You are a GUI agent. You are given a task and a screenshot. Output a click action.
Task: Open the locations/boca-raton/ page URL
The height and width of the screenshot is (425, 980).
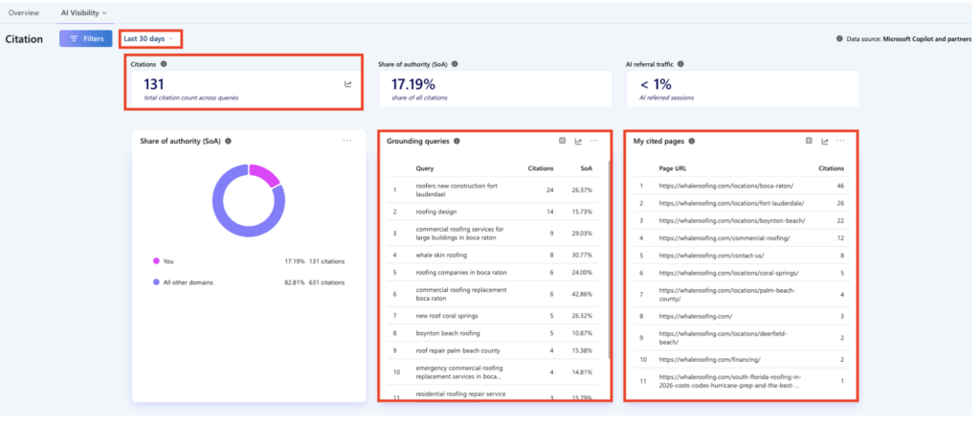(726, 186)
